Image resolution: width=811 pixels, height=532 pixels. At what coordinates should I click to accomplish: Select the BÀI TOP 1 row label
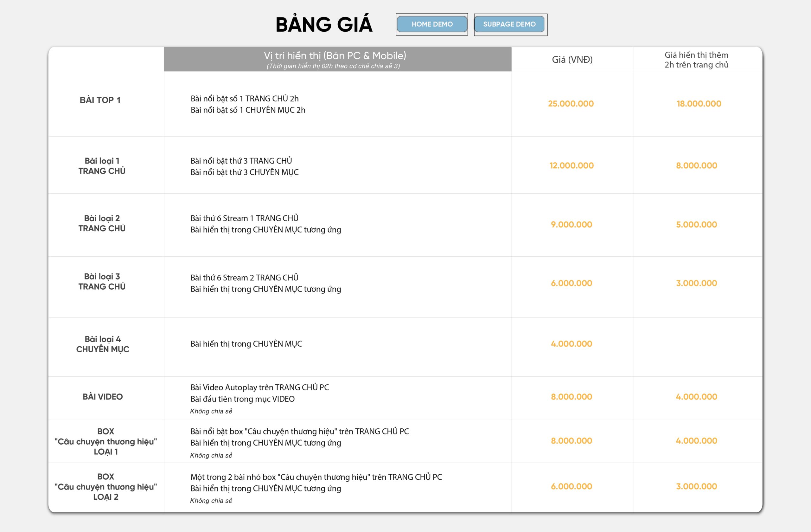pos(100,100)
